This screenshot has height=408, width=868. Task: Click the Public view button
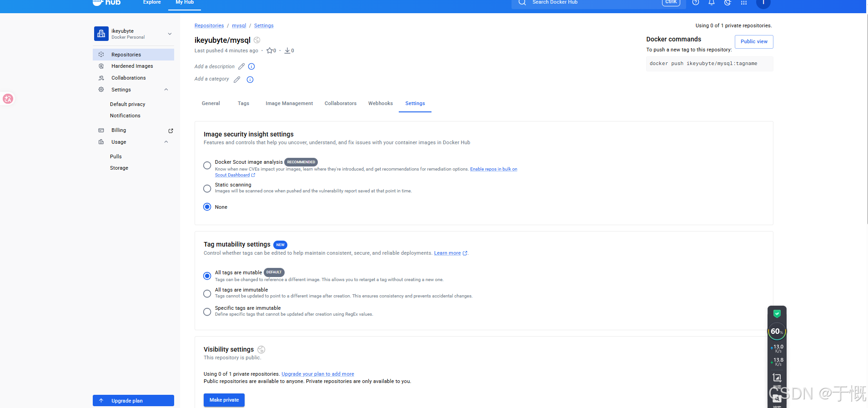pyautogui.click(x=754, y=41)
